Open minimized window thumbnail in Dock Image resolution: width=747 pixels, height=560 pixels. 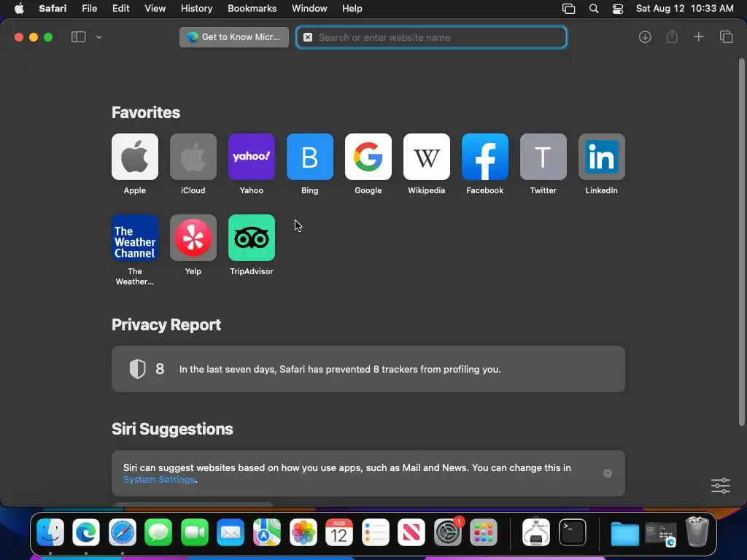pyautogui.click(x=661, y=534)
